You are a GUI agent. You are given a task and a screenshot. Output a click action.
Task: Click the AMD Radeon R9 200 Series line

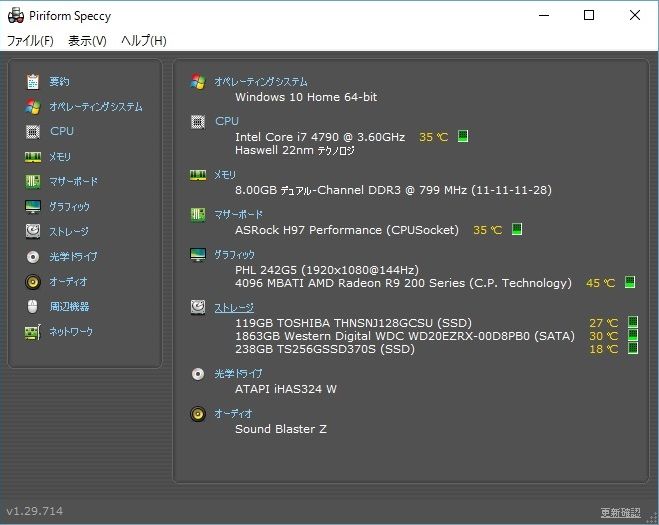403,283
